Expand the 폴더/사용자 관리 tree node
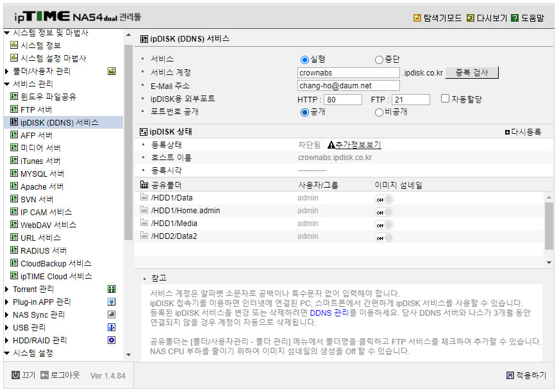Viewport: 559px width, 392px height. (7, 71)
